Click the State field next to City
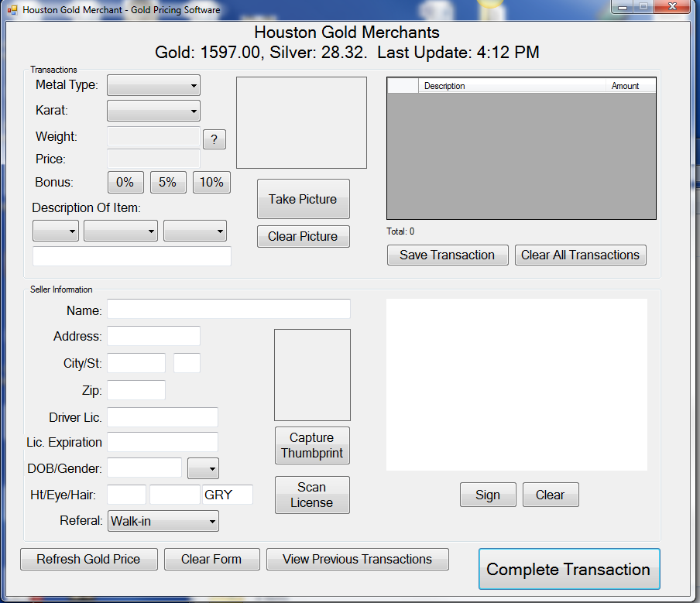The image size is (700, 603). (x=187, y=363)
